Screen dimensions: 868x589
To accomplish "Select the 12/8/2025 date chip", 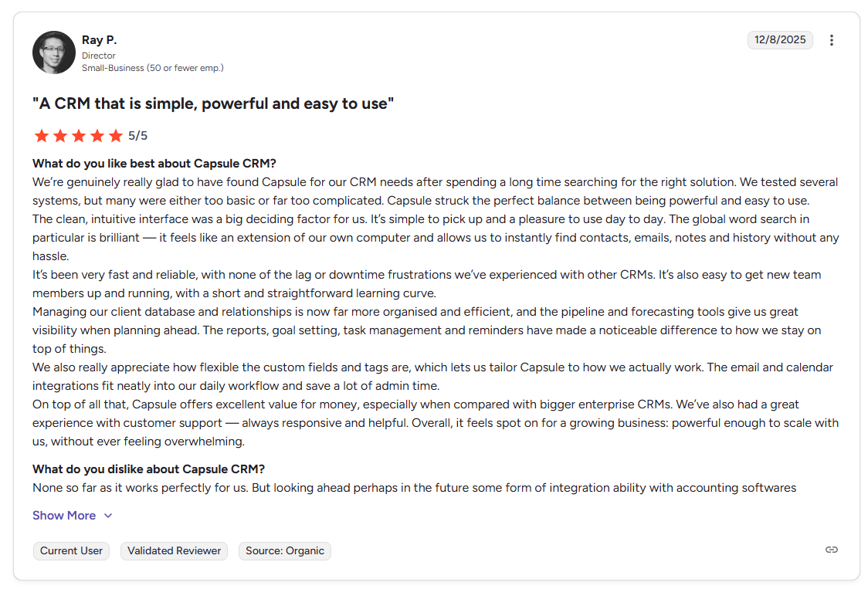I will [780, 39].
